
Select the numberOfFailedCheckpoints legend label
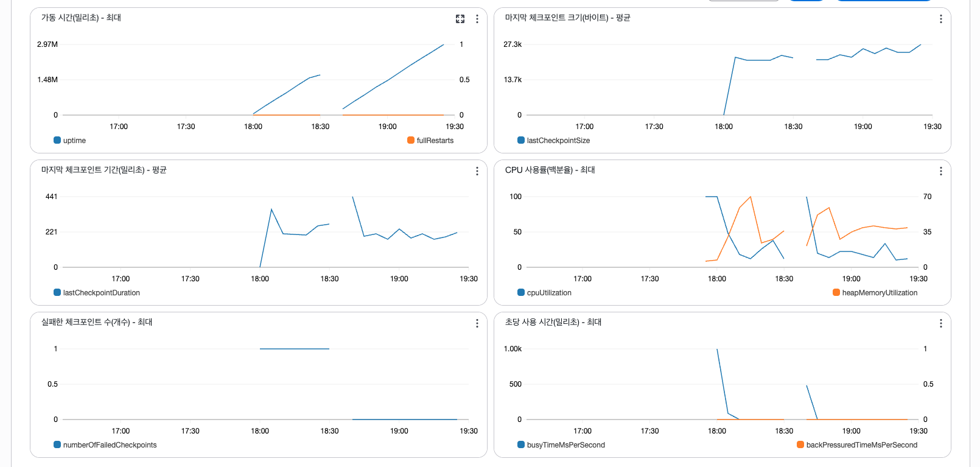click(110, 445)
